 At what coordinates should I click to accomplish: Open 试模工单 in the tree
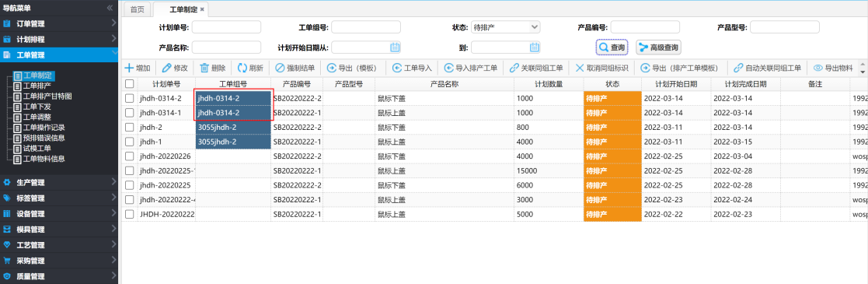(37, 148)
